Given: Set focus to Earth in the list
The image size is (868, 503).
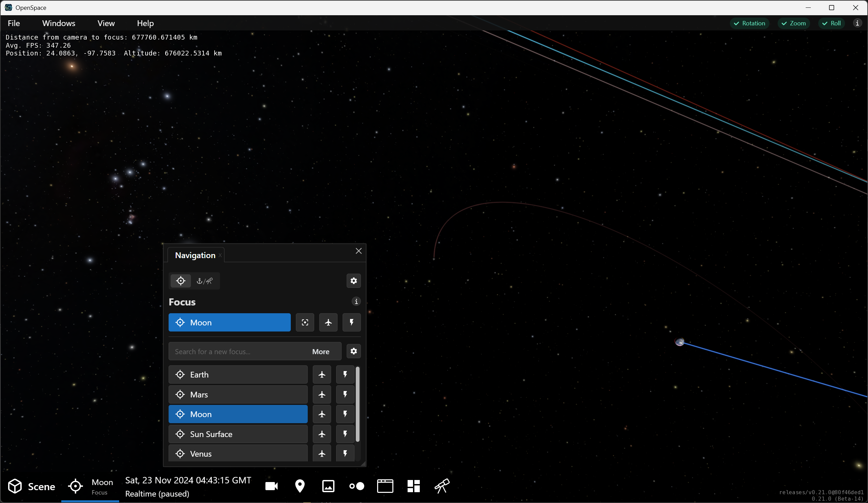Looking at the screenshot, I should pyautogui.click(x=238, y=374).
